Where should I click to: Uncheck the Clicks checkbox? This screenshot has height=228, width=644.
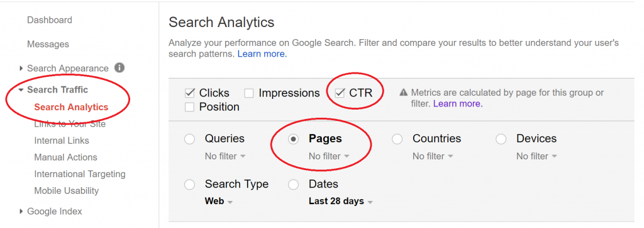[190, 93]
